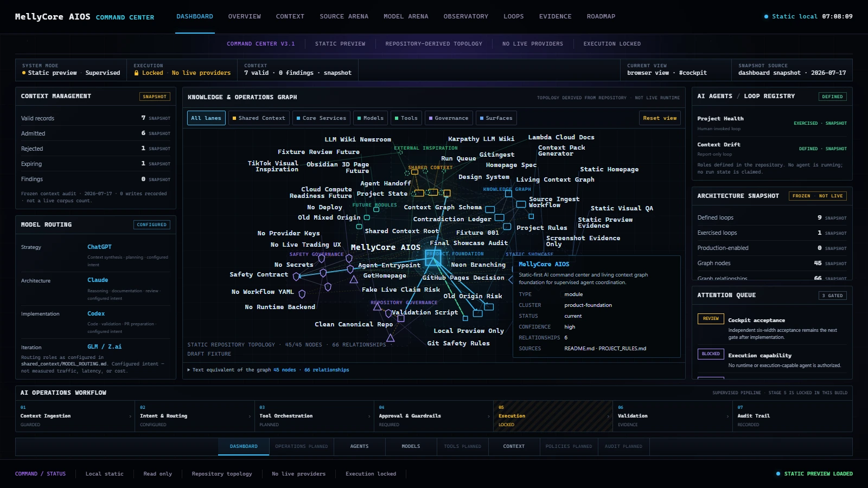
Task: Click the 3 GATED badge
Action: tap(832, 296)
